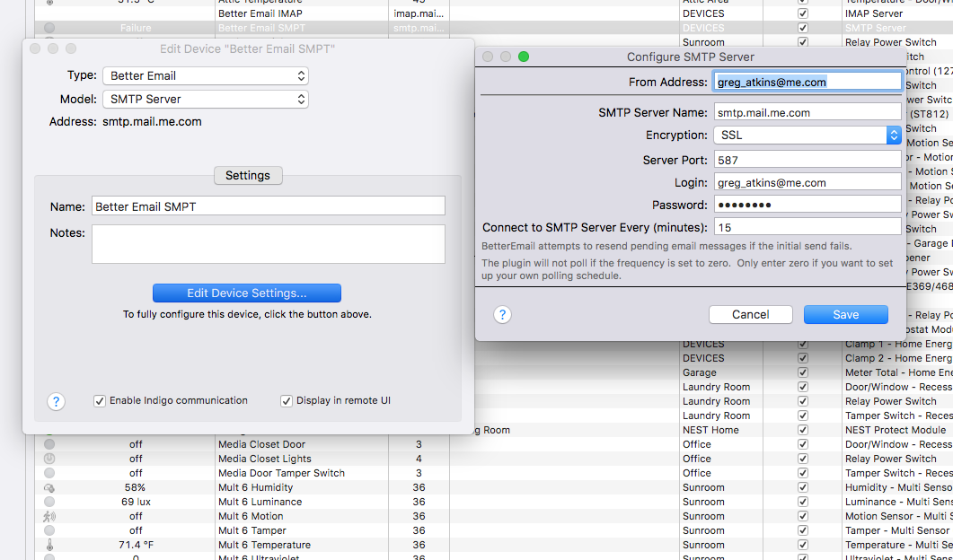Open the Type dropdown showing Better Email

[206, 76]
